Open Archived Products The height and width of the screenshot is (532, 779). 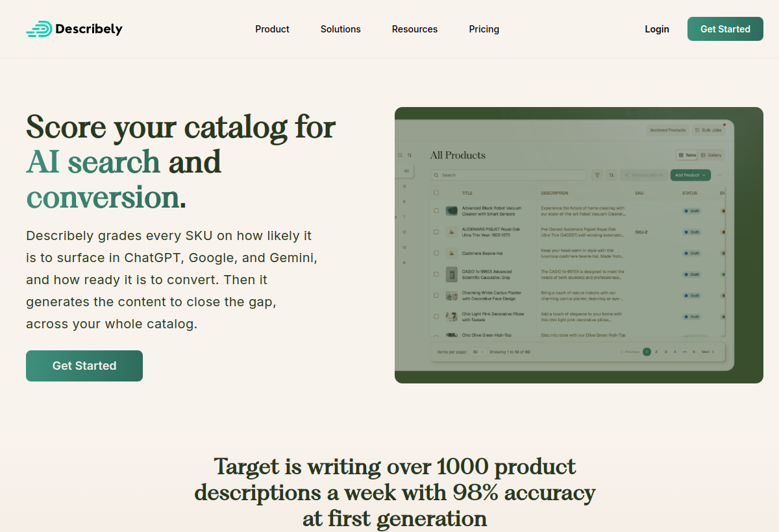(668, 130)
